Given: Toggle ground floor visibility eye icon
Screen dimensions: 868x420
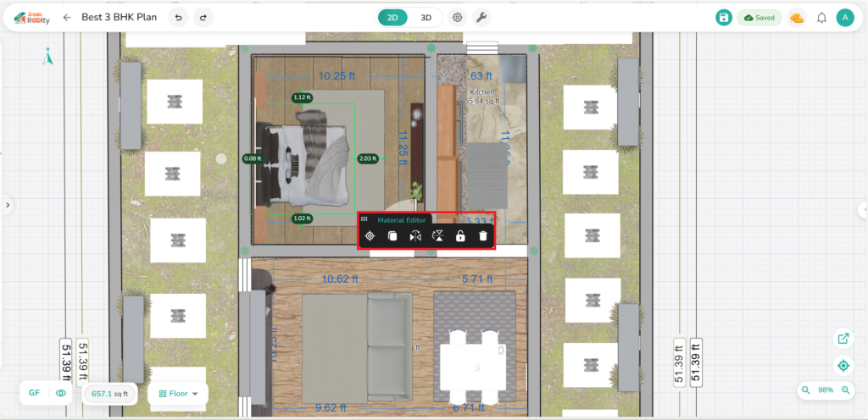Looking at the screenshot, I should (x=61, y=393).
